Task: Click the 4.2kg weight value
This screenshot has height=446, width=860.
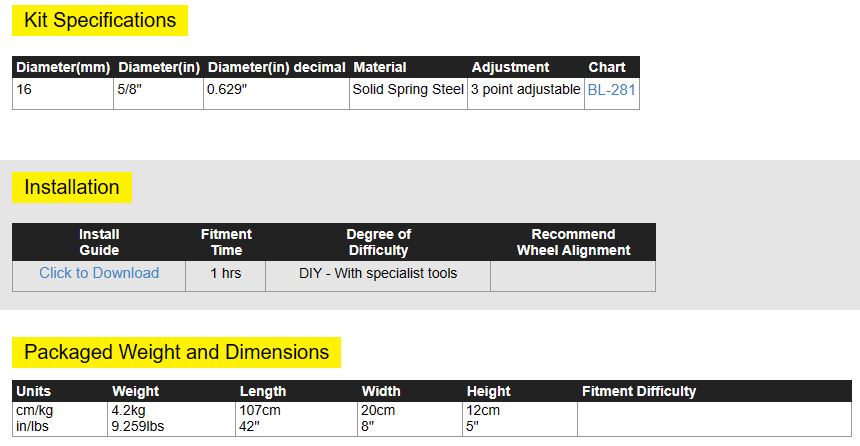Action: (x=129, y=410)
